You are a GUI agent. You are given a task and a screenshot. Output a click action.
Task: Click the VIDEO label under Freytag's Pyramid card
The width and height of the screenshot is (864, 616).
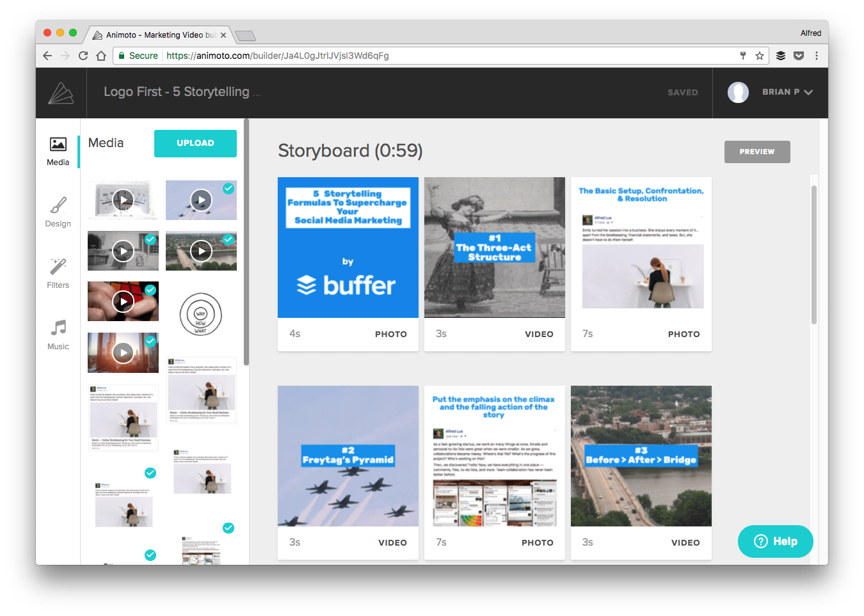coord(392,542)
